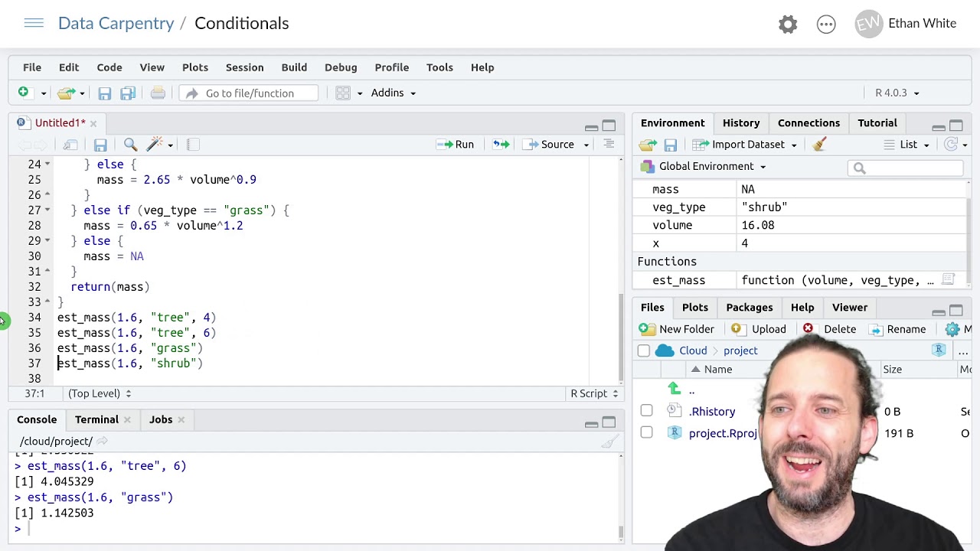Go up to parent directory arrow
Screen dimensions: 980x551
674,390
